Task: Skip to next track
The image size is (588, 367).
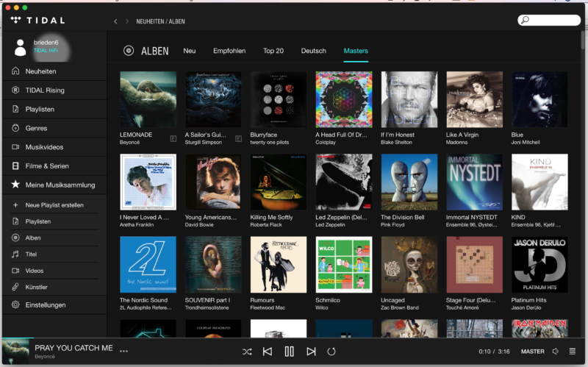Action: click(311, 352)
